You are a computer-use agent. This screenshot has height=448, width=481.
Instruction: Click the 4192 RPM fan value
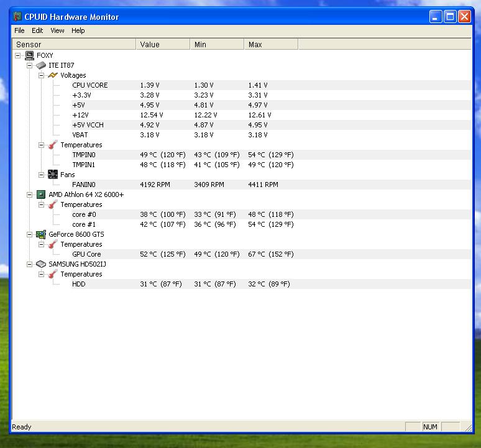155,185
